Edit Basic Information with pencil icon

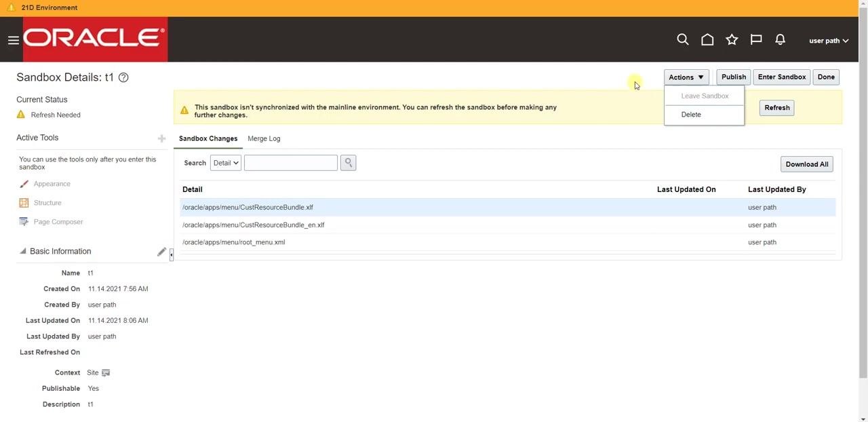pyautogui.click(x=161, y=252)
